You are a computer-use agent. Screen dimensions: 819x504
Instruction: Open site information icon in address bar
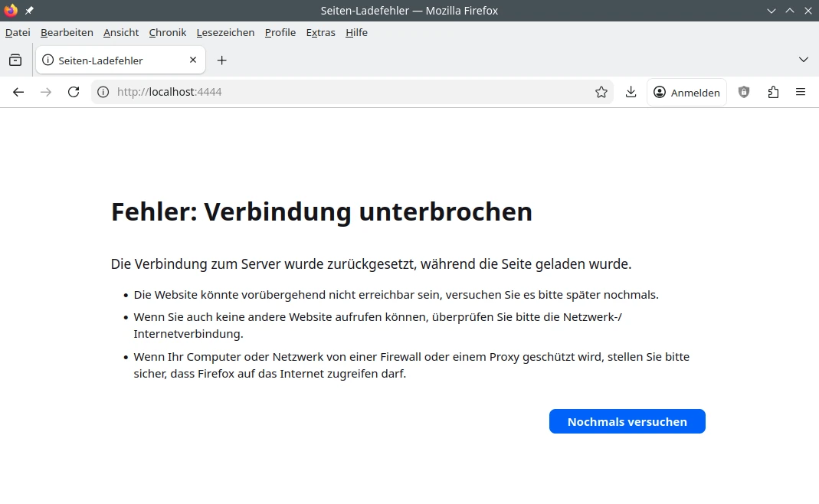pyautogui.click(x=103, y=93)
